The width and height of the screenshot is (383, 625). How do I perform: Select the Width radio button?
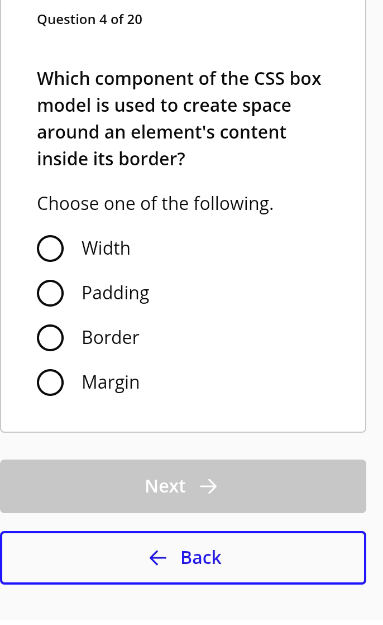tap(50, 248)
